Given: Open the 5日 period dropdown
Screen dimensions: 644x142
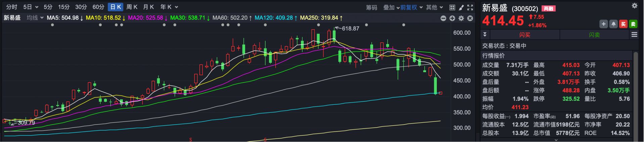Looking at the screenshot, I should 31,7.
